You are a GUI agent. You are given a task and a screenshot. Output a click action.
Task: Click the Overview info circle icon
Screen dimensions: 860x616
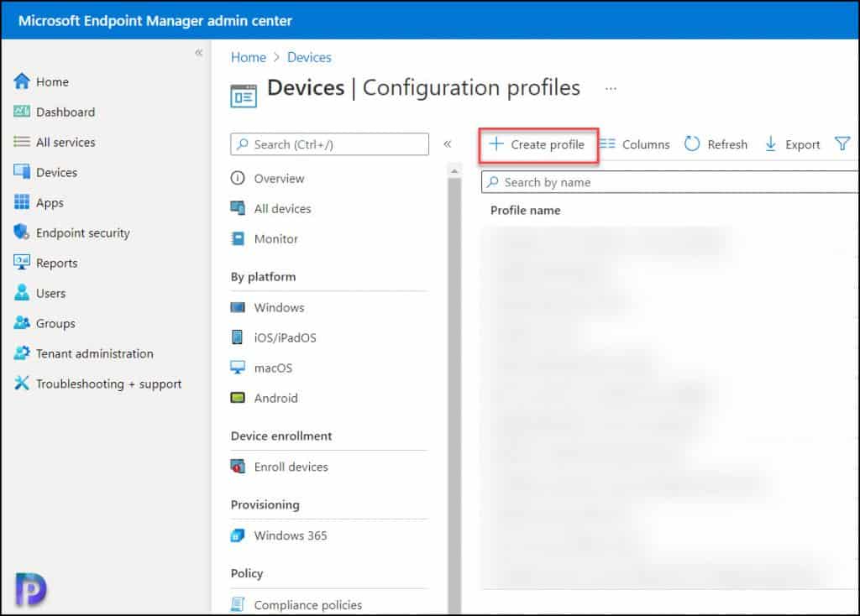click(x=238, y=178)
